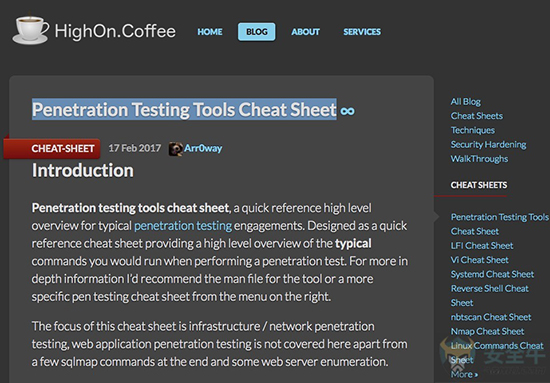The image size is (550, 383).
Task: Open the HOME menu item
Action: pos(210,32)
